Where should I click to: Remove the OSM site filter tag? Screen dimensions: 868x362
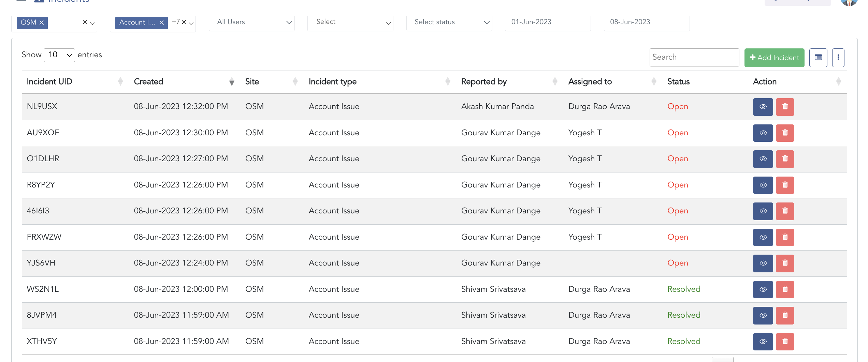coord(42,22)
